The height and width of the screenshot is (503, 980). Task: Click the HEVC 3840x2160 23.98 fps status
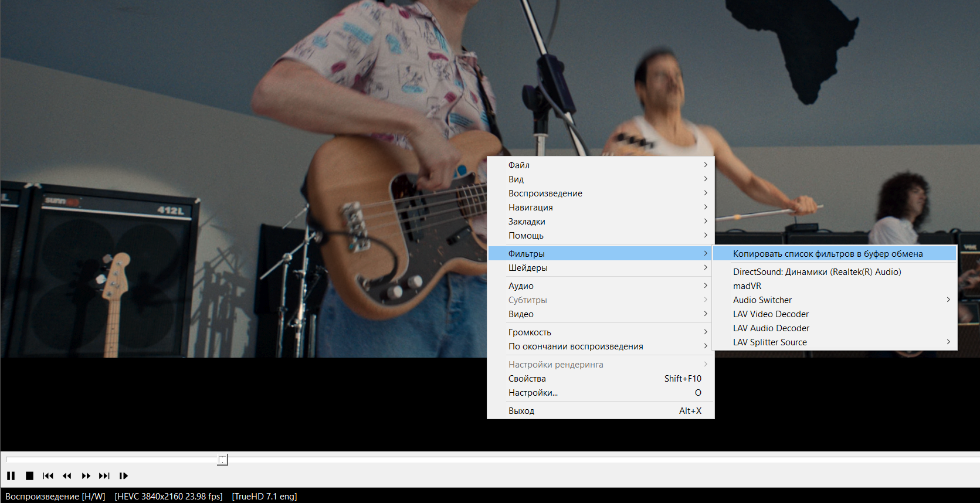pos(169,497)
